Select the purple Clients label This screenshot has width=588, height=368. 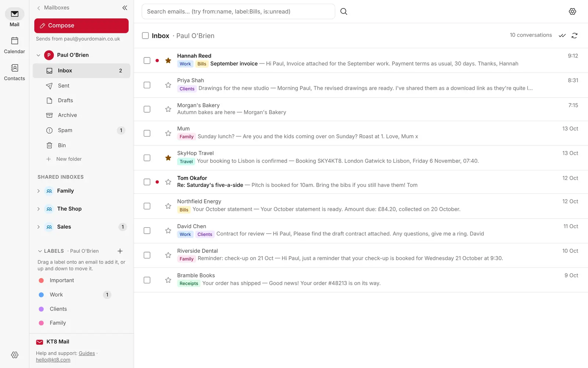53,309
